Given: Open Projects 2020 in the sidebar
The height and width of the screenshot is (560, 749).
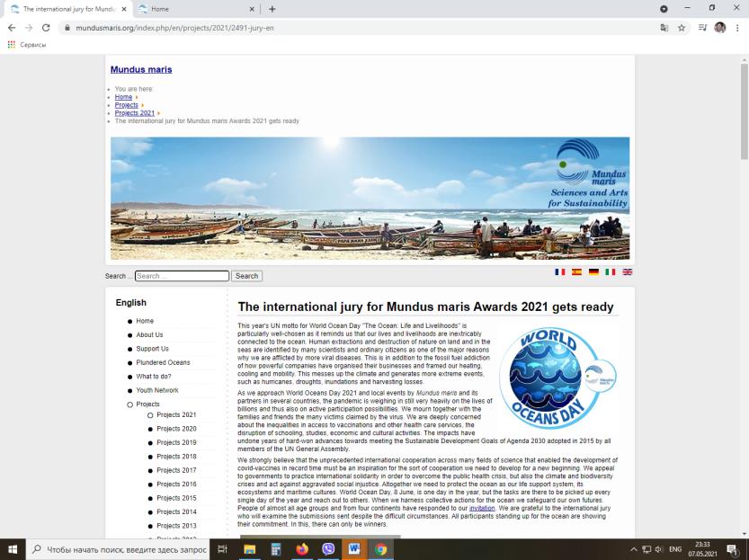Looking at the screenshot, I should tap(176, 429).
